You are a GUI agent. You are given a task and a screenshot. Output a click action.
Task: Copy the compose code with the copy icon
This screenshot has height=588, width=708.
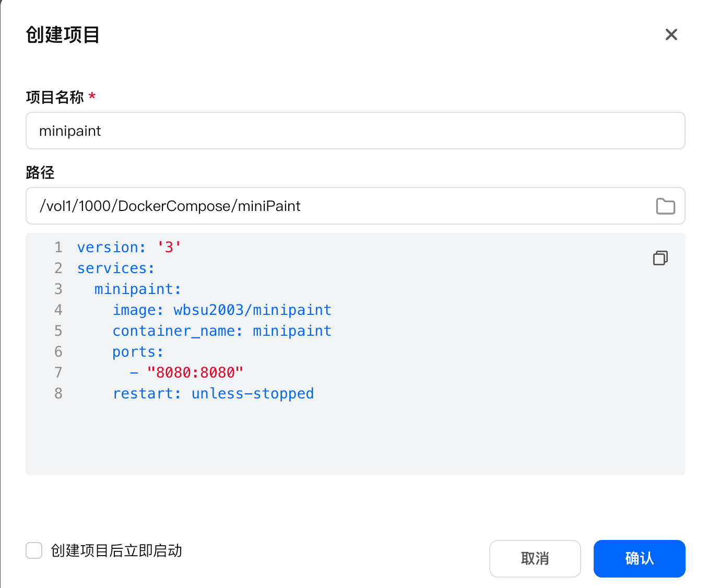pyautogui.click(x=660, y=258)
